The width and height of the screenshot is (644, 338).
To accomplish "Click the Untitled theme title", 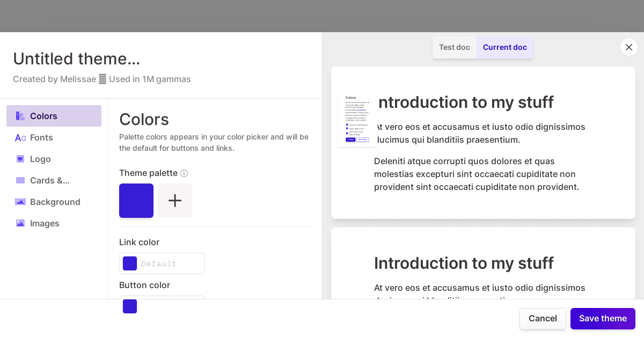I will coord(77,59).
